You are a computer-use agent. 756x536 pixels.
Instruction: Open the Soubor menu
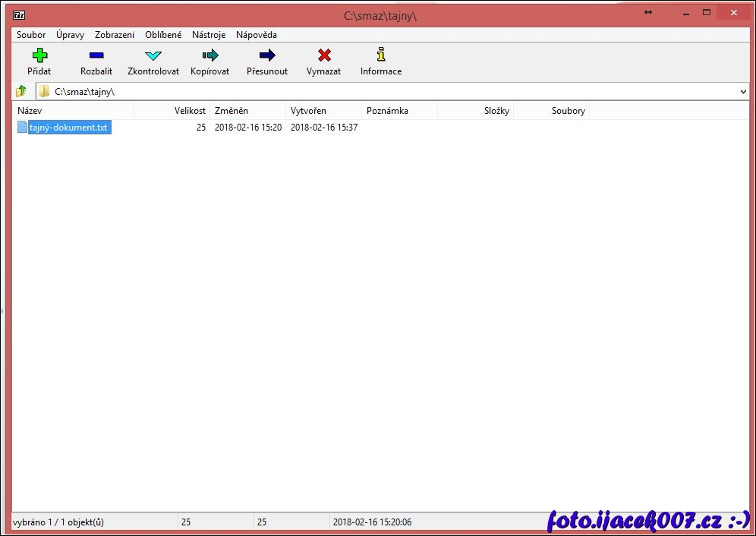[31, 35]
